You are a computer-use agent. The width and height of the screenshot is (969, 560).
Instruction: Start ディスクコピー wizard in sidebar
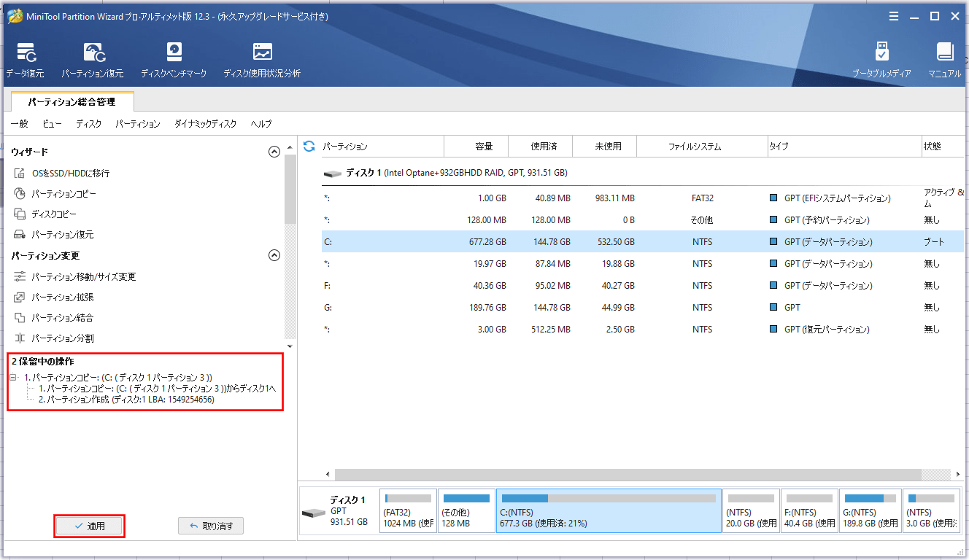[45, 214]
